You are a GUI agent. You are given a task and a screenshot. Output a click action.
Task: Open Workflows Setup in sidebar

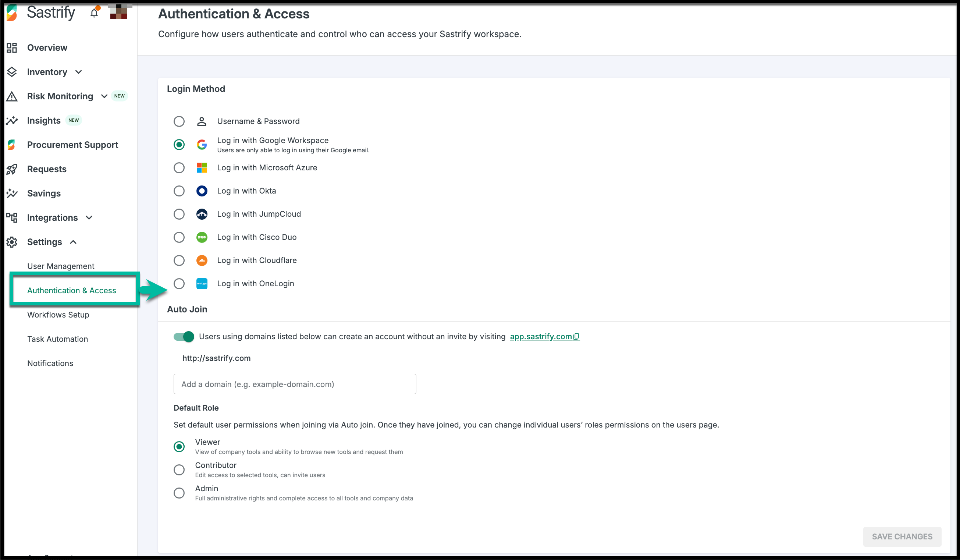58,315
